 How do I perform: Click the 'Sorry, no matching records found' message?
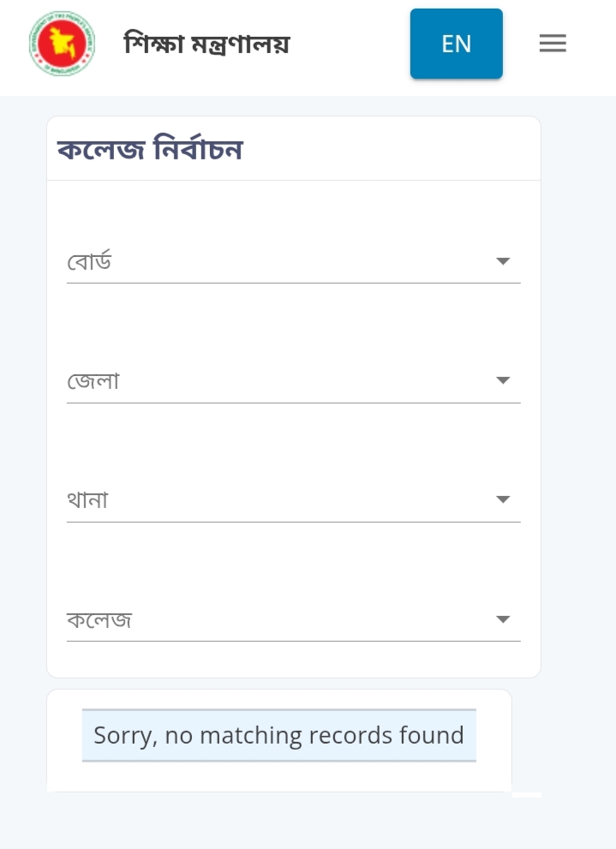tap(278, 735)
